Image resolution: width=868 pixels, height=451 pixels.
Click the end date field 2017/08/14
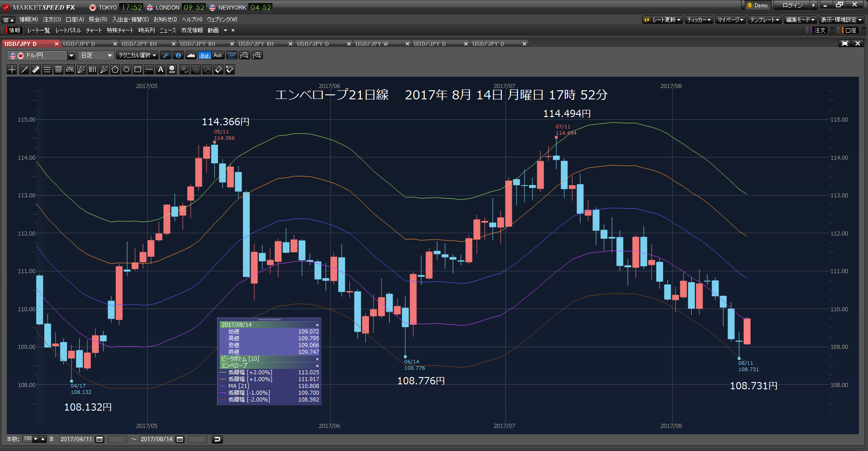(156, 439)
